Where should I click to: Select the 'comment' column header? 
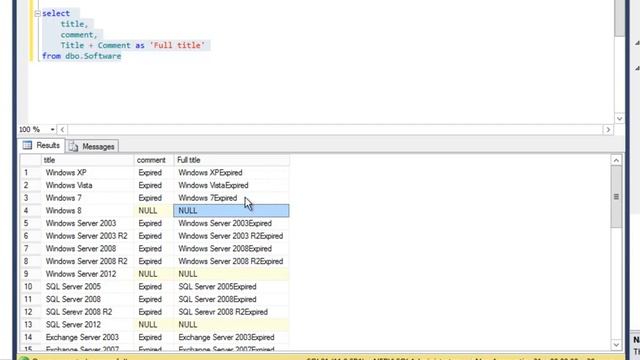154,160
